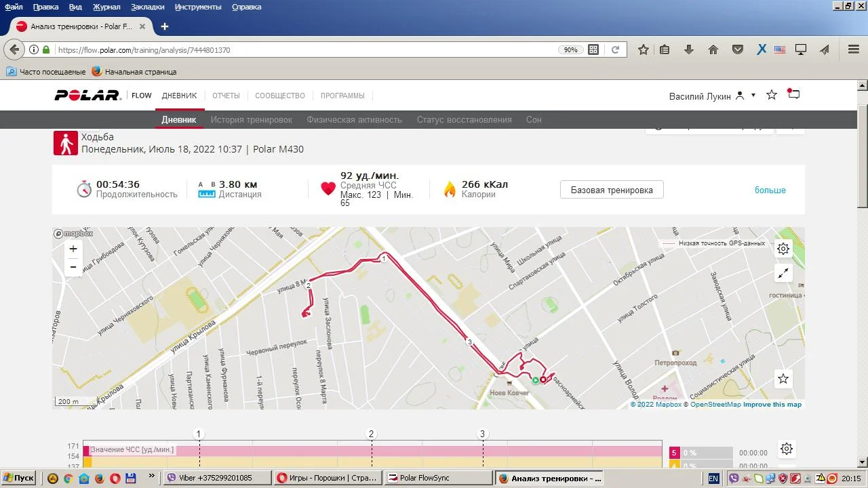Click the Пуск start button
Image resolution: width=868 pixels, height=488 pixels.
point(19,478)
